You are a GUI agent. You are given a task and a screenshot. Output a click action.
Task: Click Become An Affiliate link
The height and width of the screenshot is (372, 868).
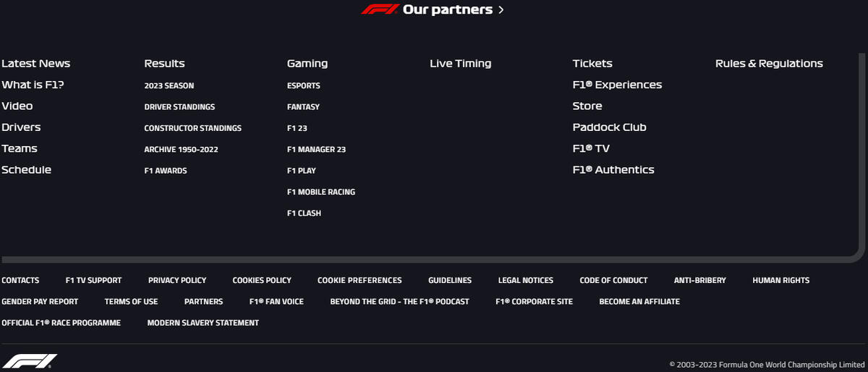point(639,302)
